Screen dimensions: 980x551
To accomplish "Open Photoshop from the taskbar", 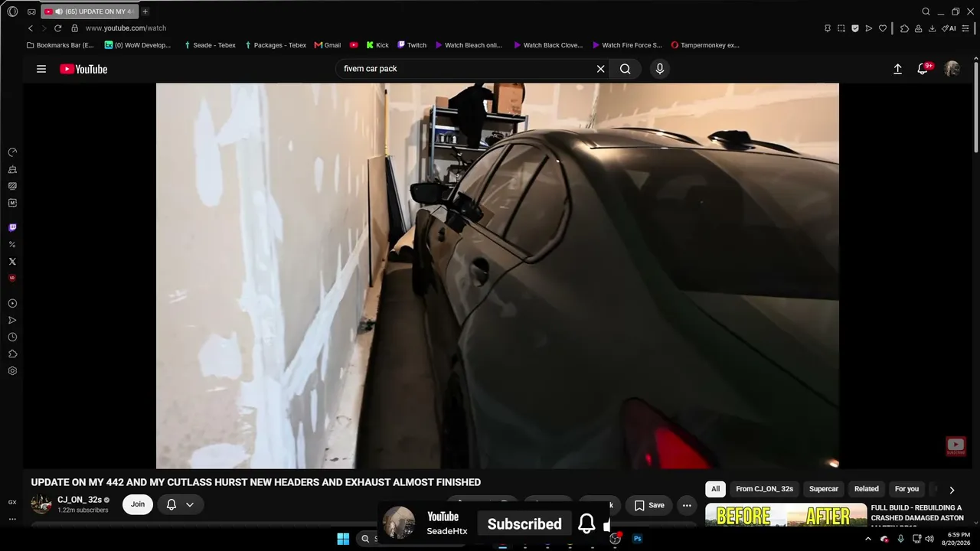I will click(x=637, y=539).
